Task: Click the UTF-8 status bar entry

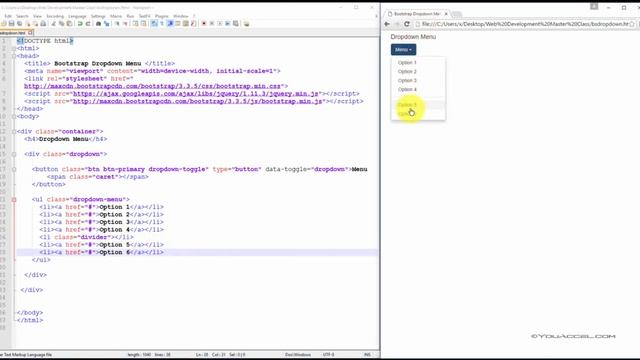Action: click(329, 355)
